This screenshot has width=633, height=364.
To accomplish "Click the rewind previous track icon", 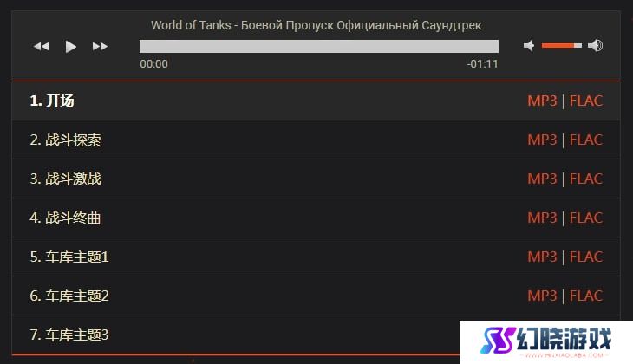I will (41, 47).
